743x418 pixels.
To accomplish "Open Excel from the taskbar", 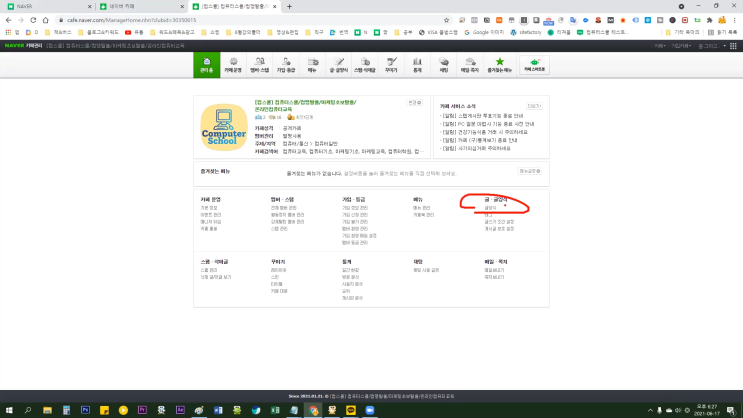I will pyautogui.click(x=275, y=410).
